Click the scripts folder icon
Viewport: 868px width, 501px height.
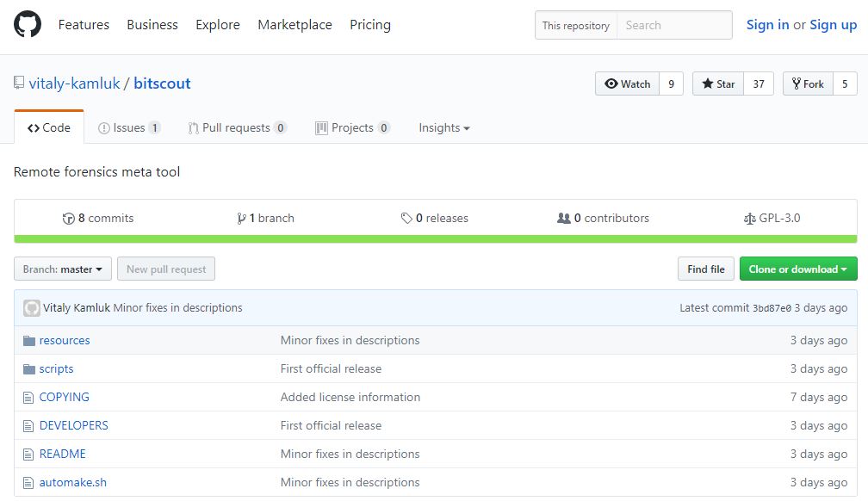click(28, 368)
